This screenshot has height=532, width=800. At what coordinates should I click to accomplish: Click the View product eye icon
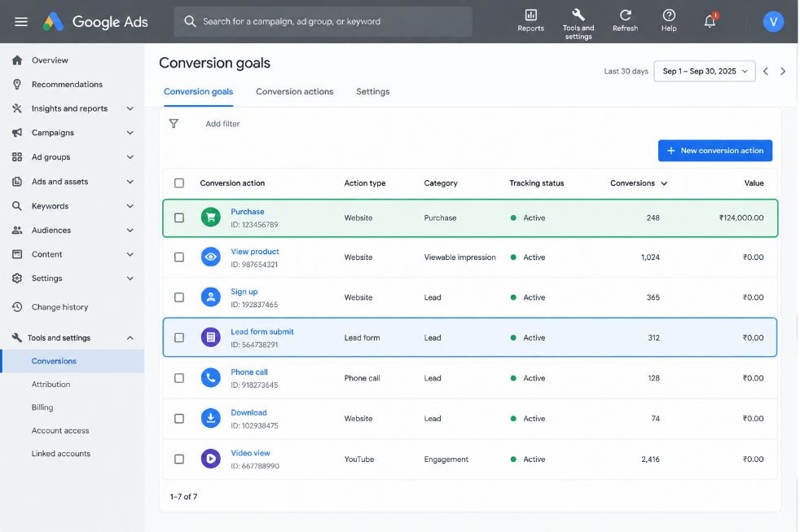pos(211,257)
